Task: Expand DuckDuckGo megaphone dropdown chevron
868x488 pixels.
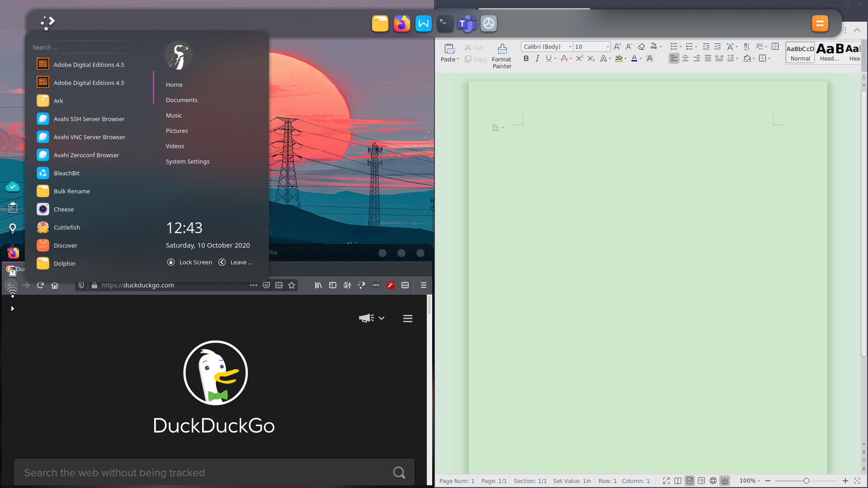Action: [382, 318]
